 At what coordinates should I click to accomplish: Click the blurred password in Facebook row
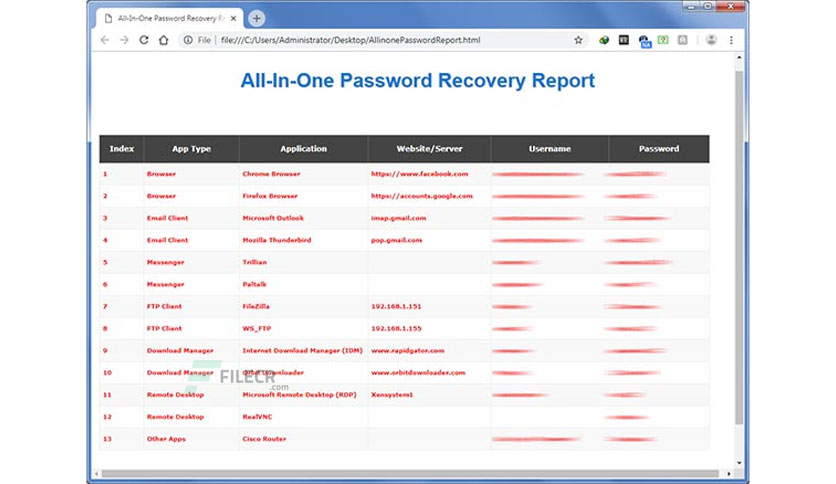click(x=636, y=174)
